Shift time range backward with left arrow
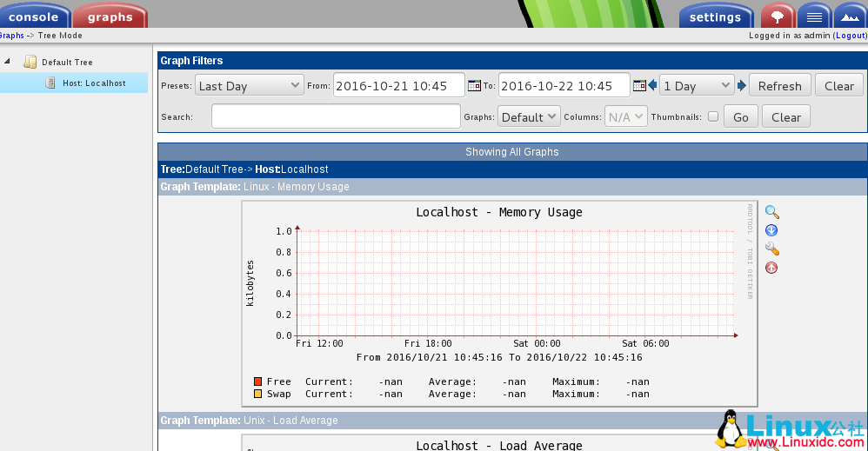The image size is (868, 451). coord(652,85)
